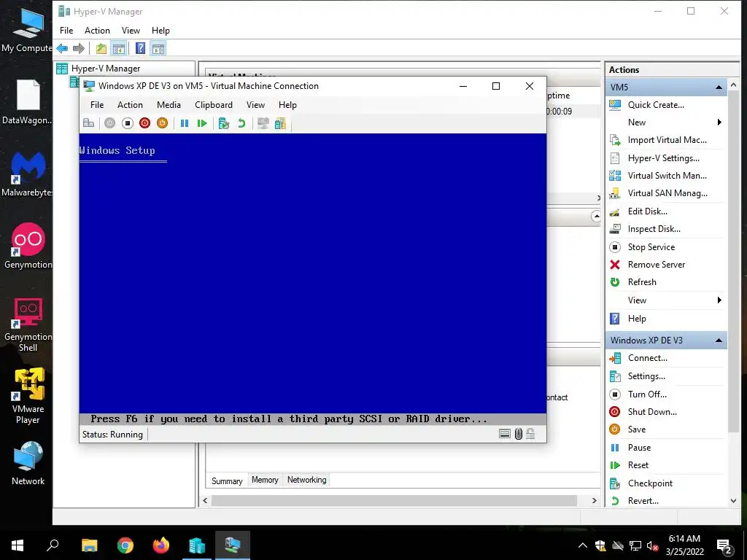Collapse the VM5 actions section
The image size is (747, 560).
point(719,87)
